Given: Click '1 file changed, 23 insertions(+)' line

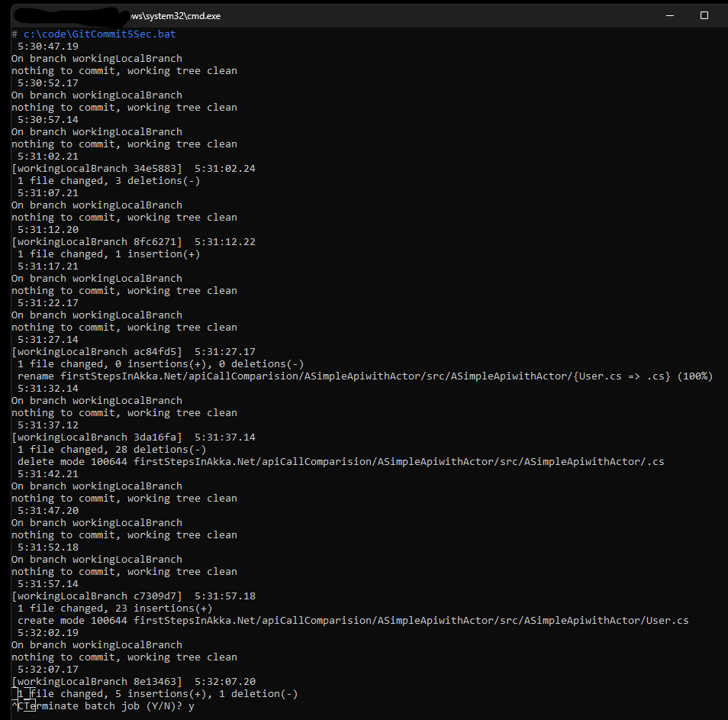Looking at the screenshot, I should point(114,609).
